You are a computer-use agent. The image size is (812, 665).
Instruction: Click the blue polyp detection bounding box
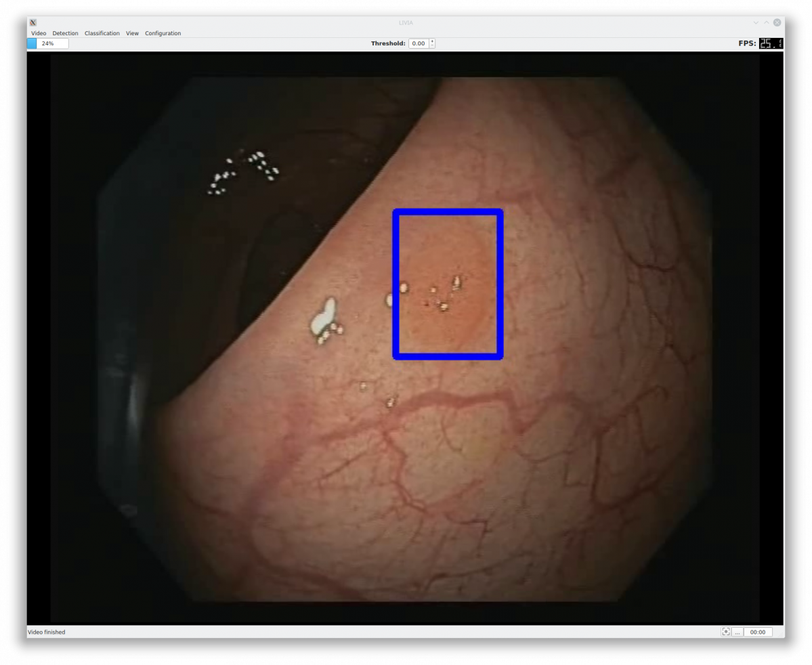(448, 213)
